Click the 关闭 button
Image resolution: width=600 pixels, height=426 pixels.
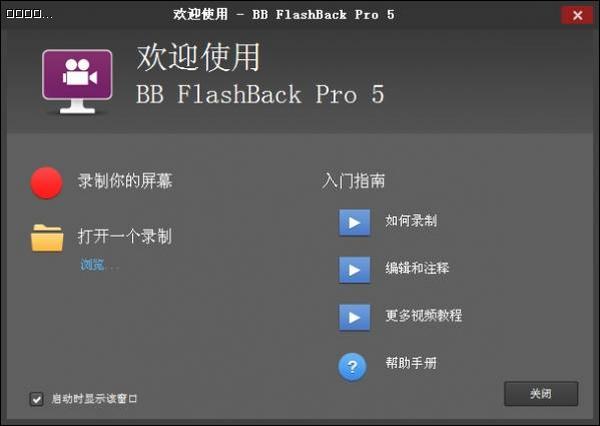click(x=541, y=393)
